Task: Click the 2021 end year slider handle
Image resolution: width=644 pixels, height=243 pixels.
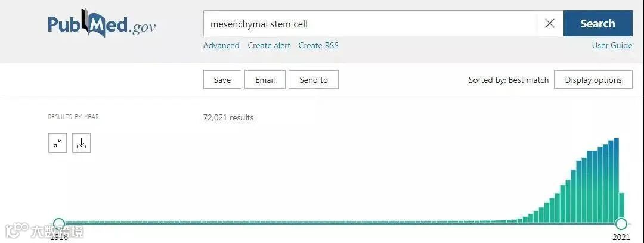Action: click(621, 224)
